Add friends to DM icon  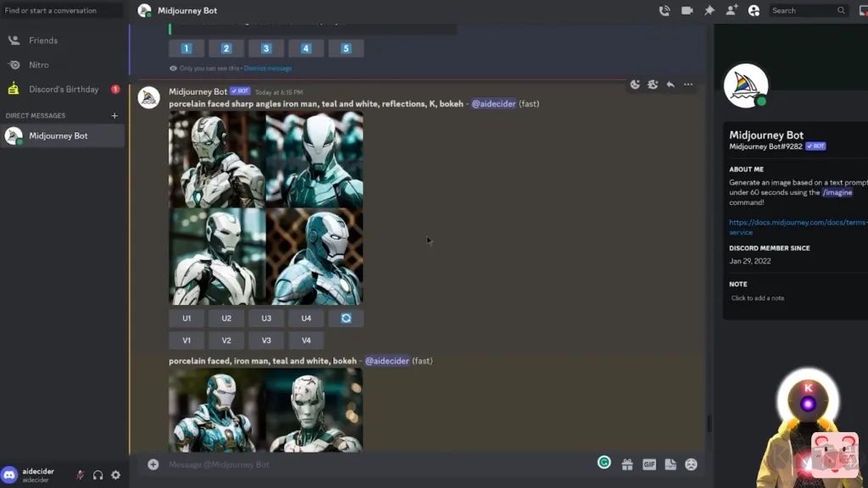point(732,11)
